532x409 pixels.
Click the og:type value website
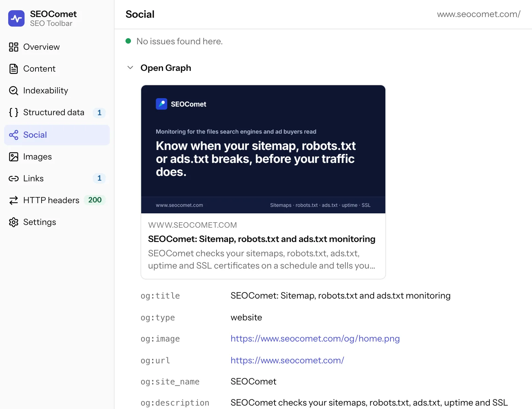tap(246, 317)
